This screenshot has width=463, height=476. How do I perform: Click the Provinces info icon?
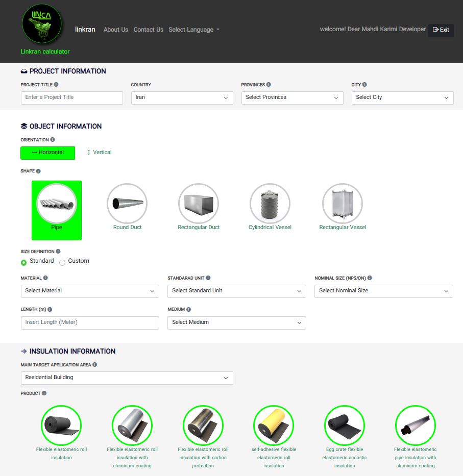269,84
